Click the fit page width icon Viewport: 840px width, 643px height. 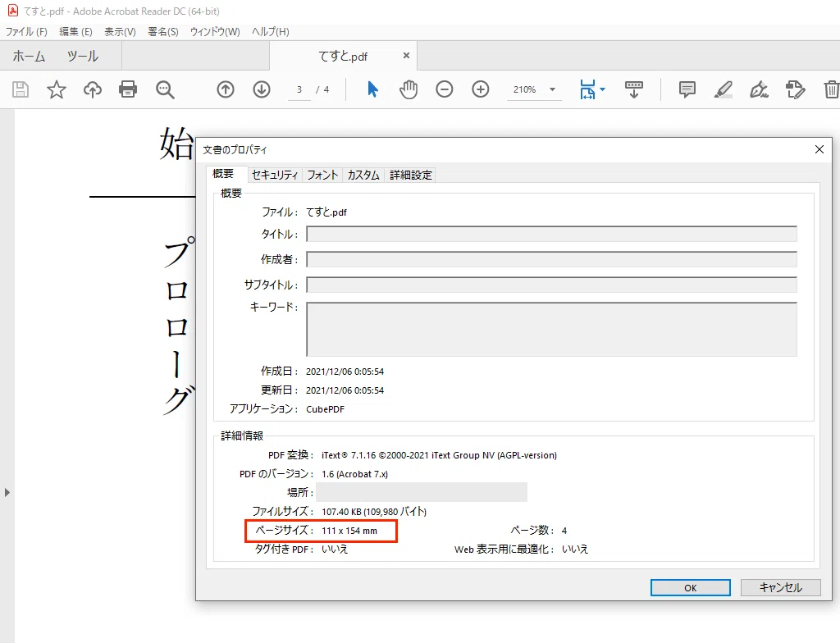[587, 89]
